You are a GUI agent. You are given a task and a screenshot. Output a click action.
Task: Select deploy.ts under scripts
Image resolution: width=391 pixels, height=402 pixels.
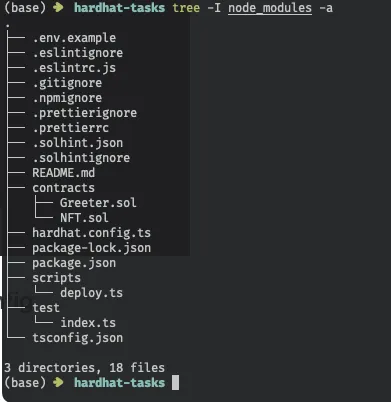(91, 293)
